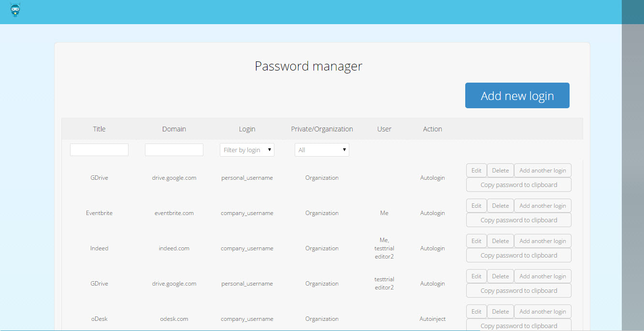Click the Title column header

99,129
